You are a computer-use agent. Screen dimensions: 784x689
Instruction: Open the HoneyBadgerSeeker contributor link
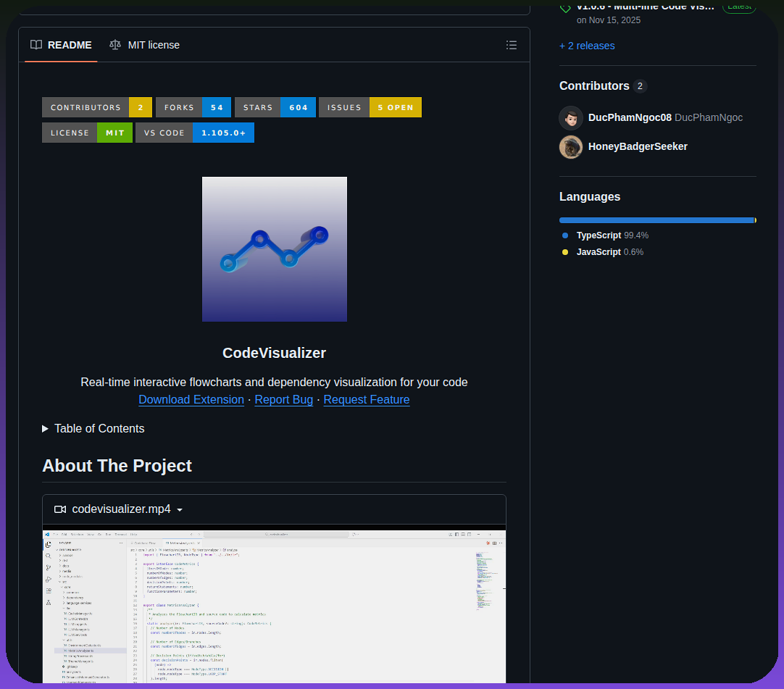(x=638, y=146)
